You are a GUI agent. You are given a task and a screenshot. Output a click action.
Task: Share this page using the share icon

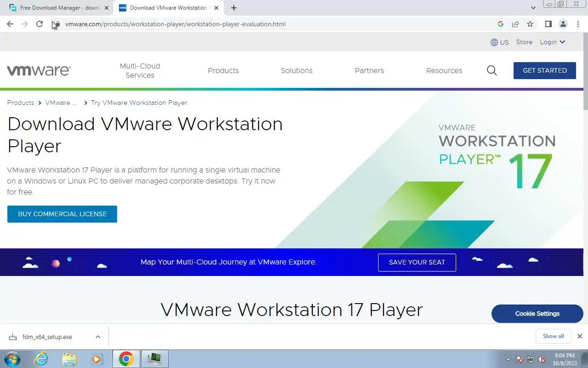click(x=515, y=24)
